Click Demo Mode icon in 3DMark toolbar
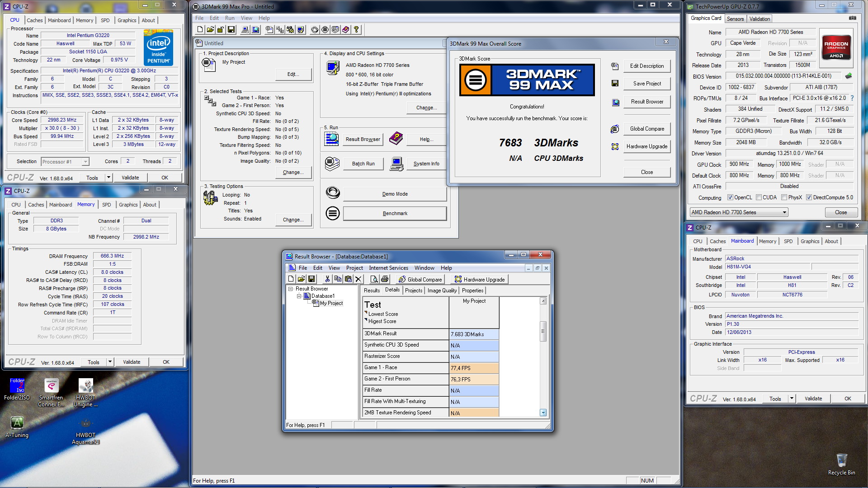Screen dimensions: 868x488 [315, 30]
